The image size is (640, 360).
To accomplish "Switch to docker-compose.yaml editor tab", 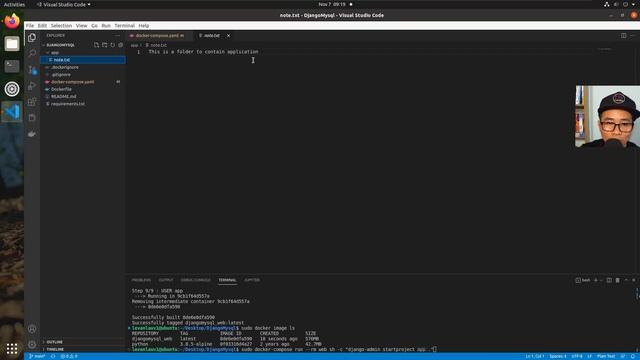I will 159,36.
